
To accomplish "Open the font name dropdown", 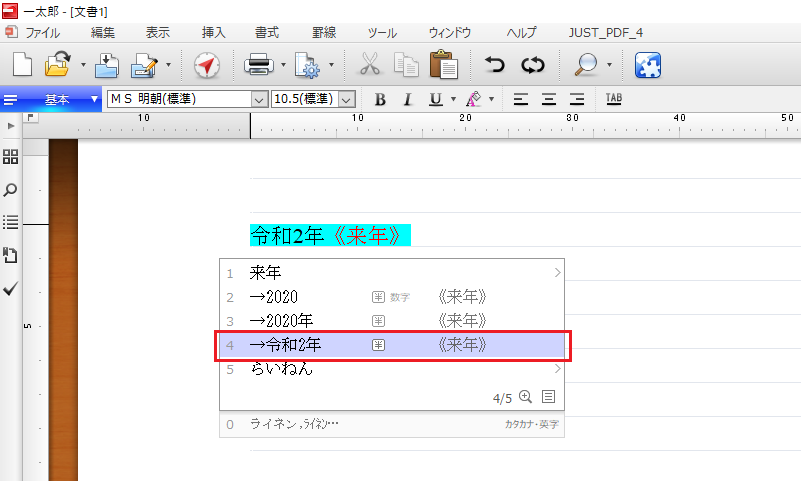I will (x=259, y=100).
